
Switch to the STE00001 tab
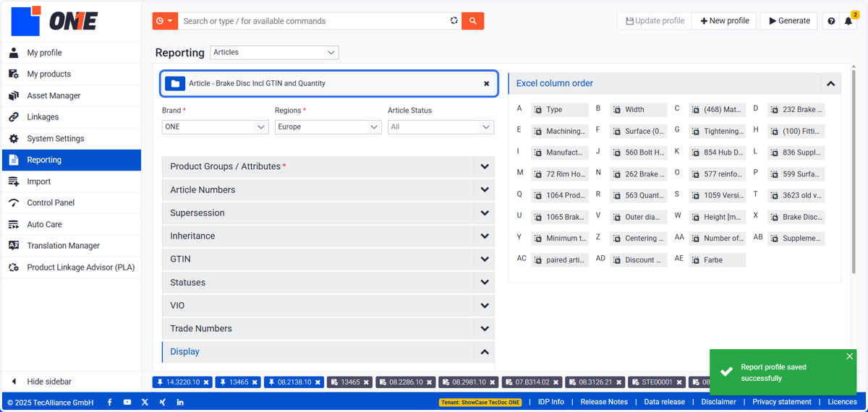pos(657,382)
